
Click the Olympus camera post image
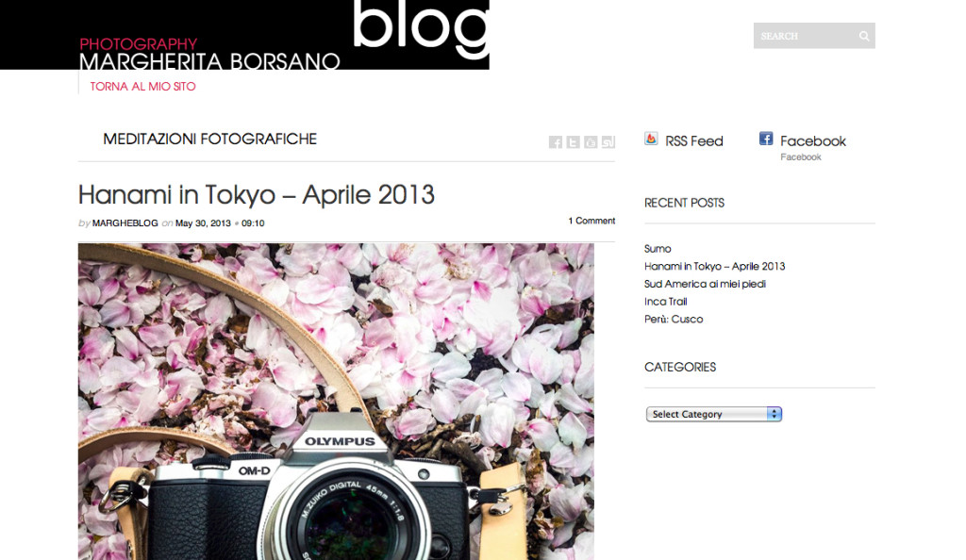coord(336,402)
